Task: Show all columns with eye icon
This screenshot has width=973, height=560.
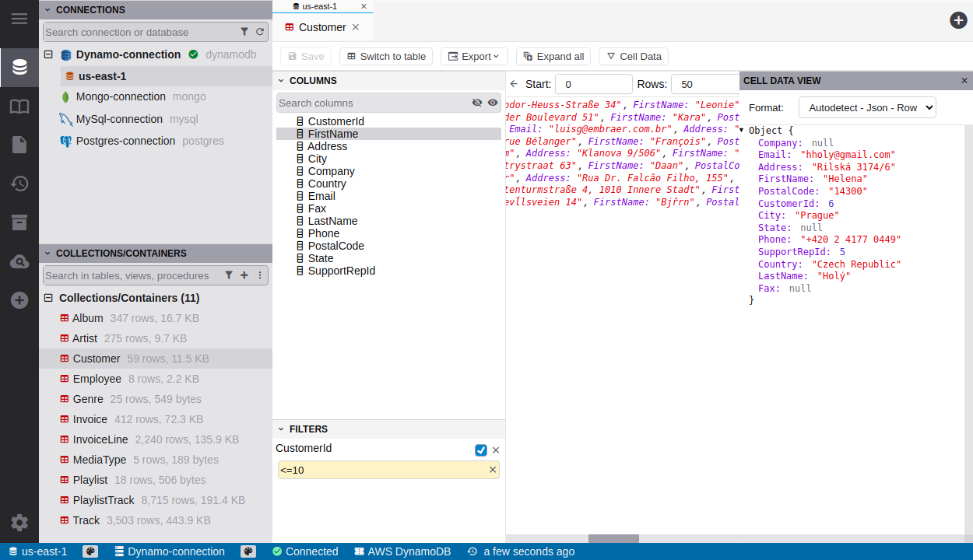Action: [x=493, y=103]
